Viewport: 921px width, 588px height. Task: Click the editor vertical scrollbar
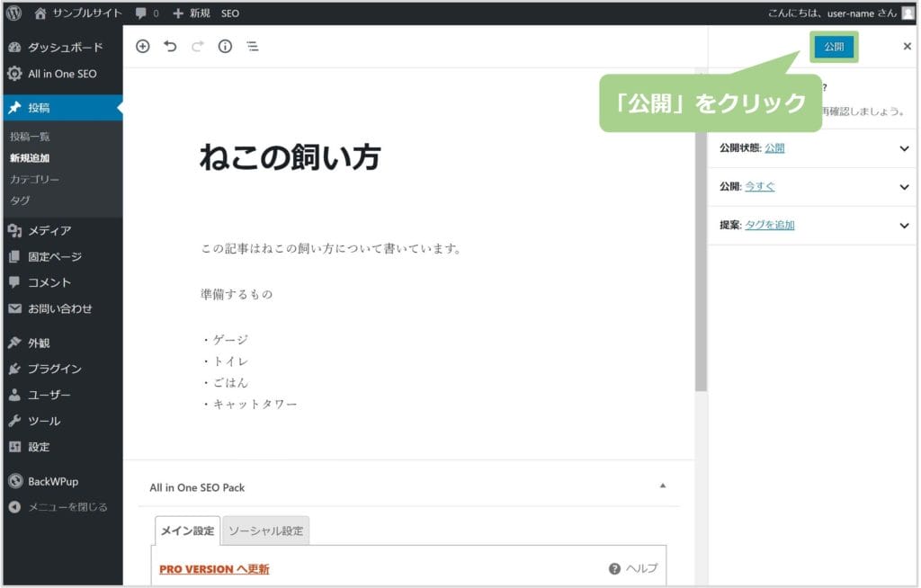coord(701,270)
